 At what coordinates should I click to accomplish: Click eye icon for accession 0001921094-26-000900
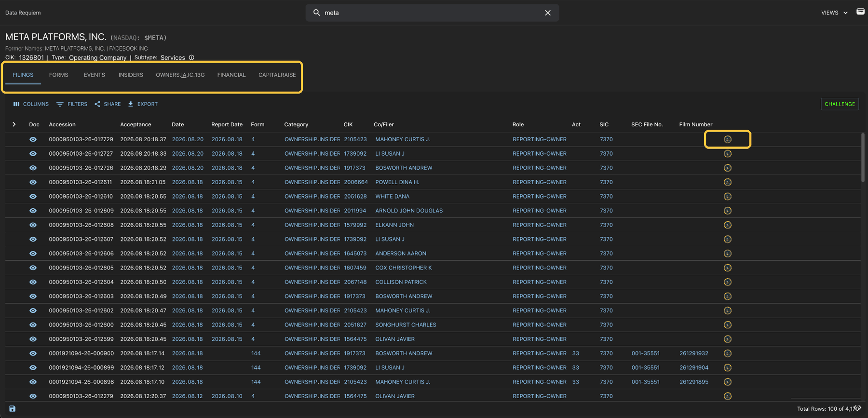pos(33,353)
